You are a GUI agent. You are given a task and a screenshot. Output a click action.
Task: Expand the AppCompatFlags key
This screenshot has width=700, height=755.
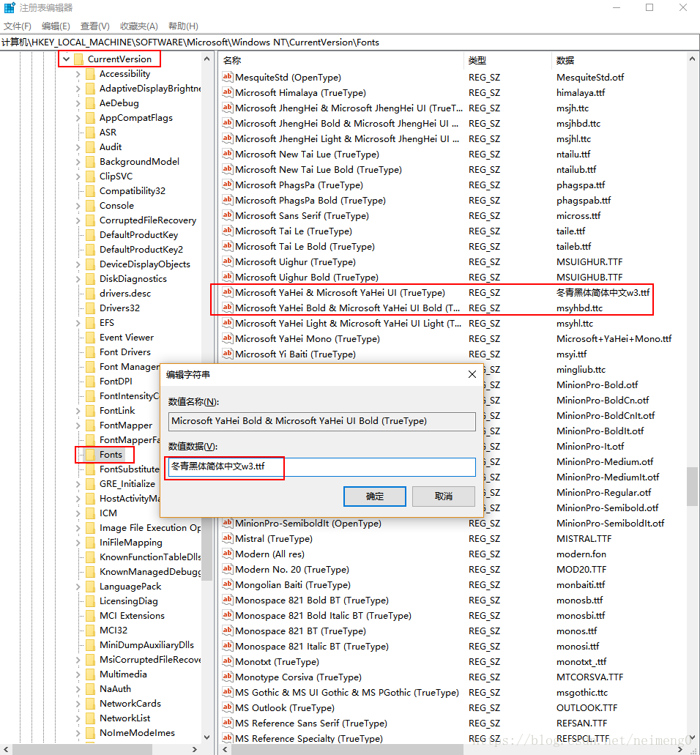tap(78, 118)
